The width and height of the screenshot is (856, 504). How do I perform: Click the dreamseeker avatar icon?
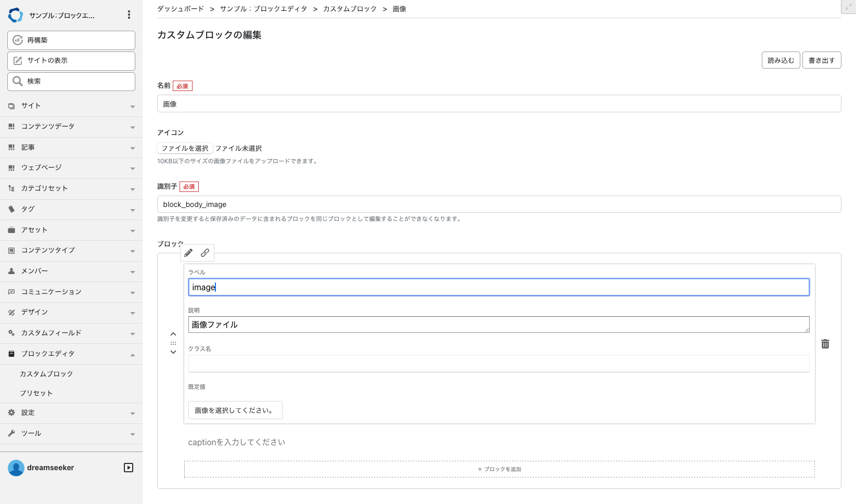(16, 468)
